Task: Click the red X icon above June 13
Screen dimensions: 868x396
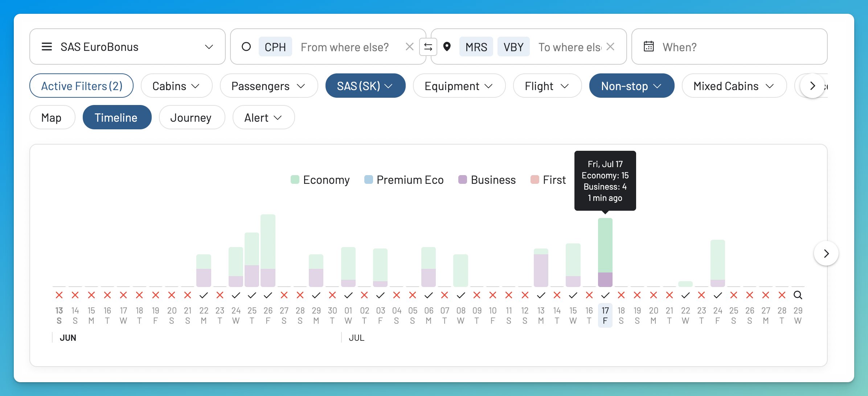Action: point(59,295)
